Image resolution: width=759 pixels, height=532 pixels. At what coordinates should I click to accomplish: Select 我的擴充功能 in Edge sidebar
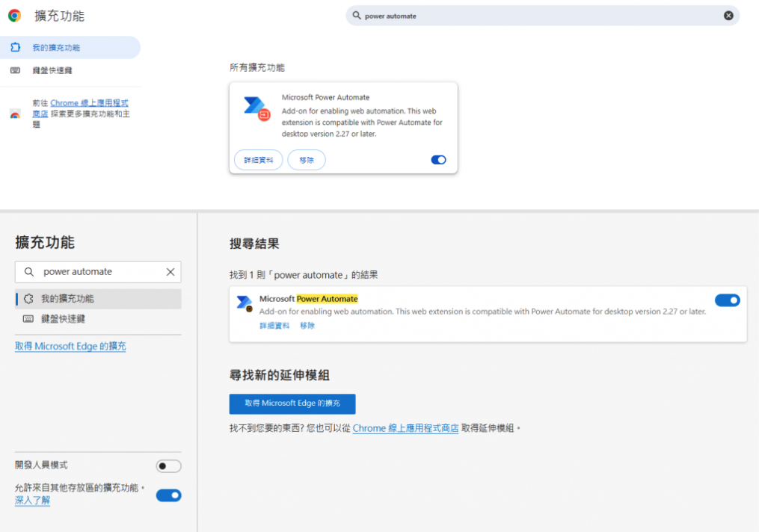click(x=98, y=299)
